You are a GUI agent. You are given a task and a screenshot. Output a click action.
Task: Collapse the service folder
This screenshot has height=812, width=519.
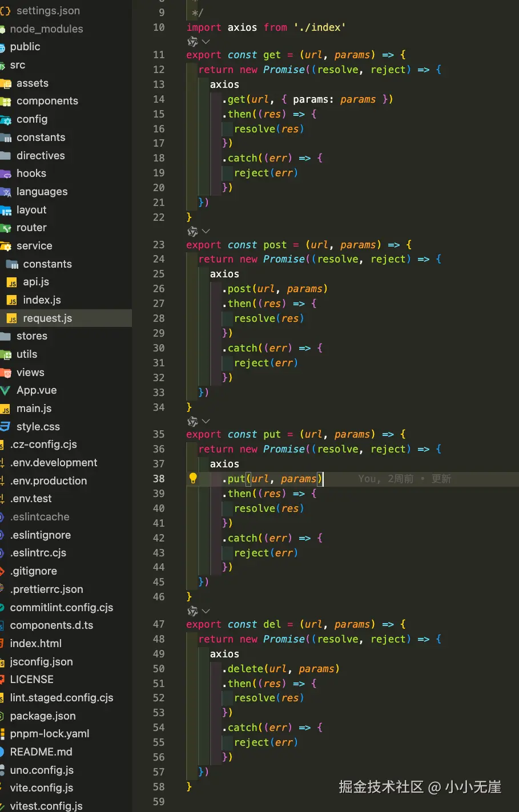tap(34, 246)
